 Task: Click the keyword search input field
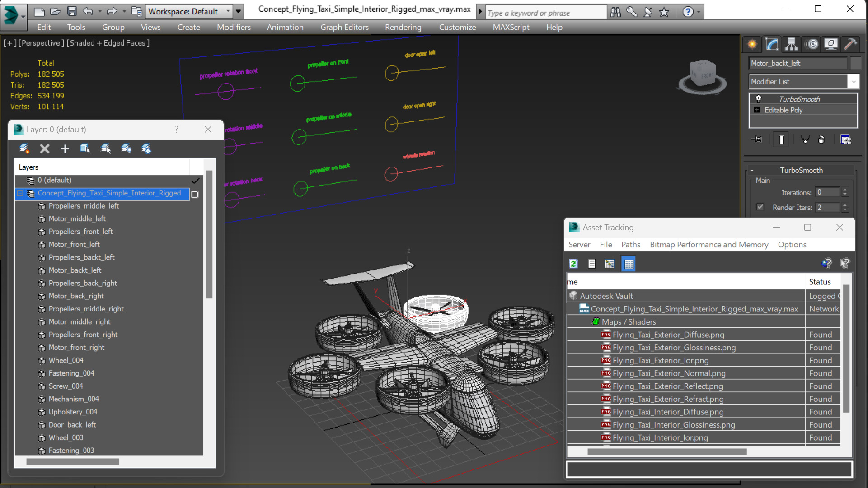point(546,13)
